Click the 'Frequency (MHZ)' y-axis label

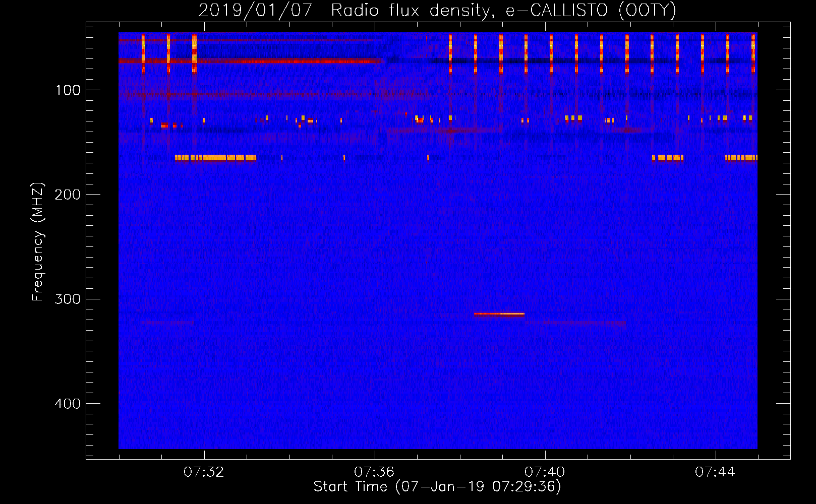[x=38, y=242]
